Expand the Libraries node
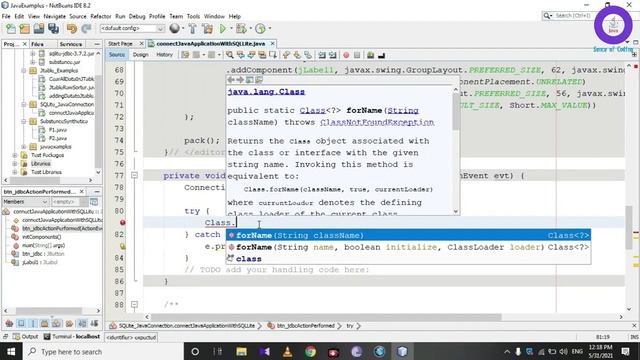640x360 pixels. (x=15, y=164)
